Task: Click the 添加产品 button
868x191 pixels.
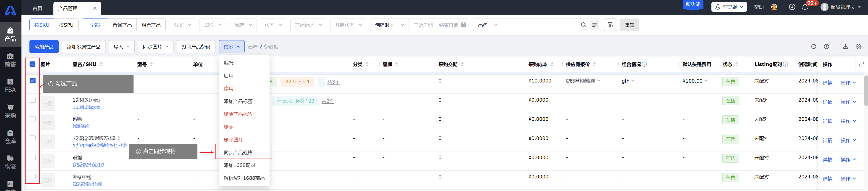Action: [44, 47]
